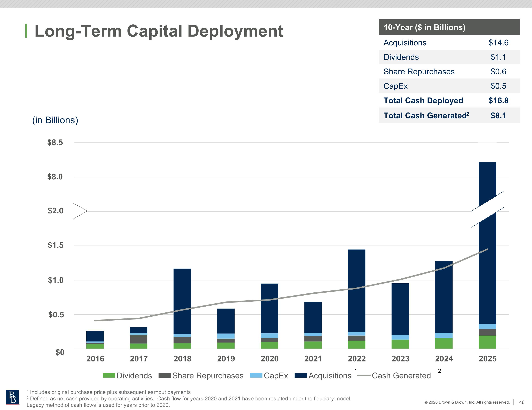532x410 pixels.
Task: Click the navy Acquisitions legend swatch
Action: point(301,375)
